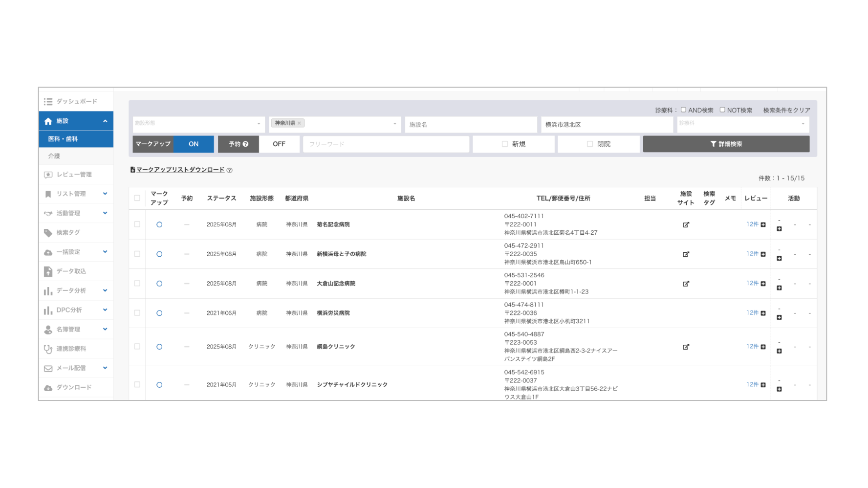Image resolution: width=868 pixels, height=488 pixels.
Task: Expand the 一括設定 submenu chevron
Action: coord(105,252)
